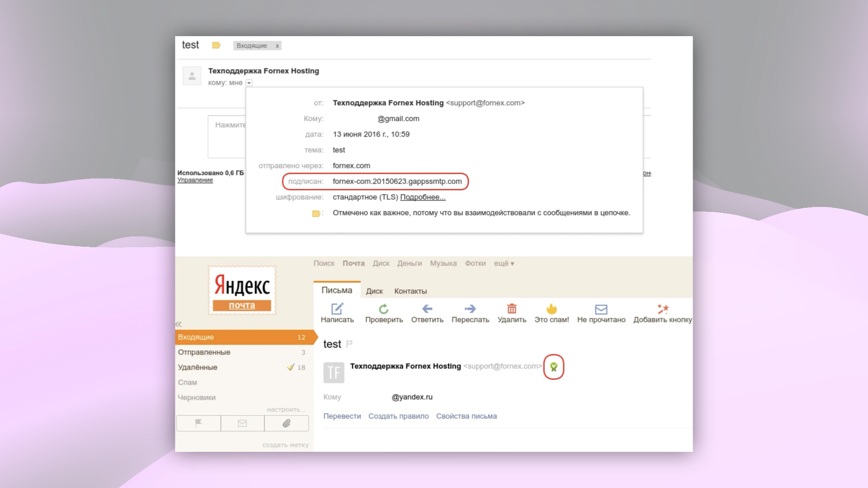Screen dimensions: 868x488
Task: Click the Переслать forward arrow
Action: pos(470,309)
